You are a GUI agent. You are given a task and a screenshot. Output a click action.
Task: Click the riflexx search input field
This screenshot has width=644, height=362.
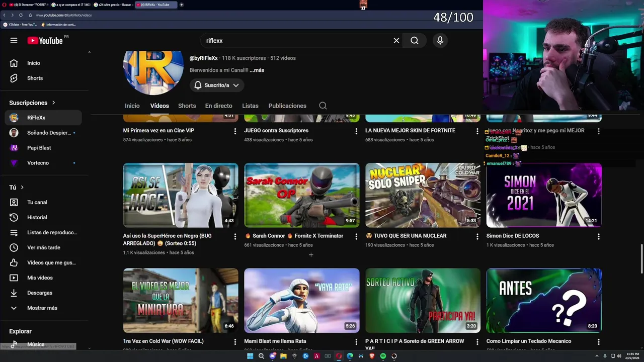coord(297,41)
